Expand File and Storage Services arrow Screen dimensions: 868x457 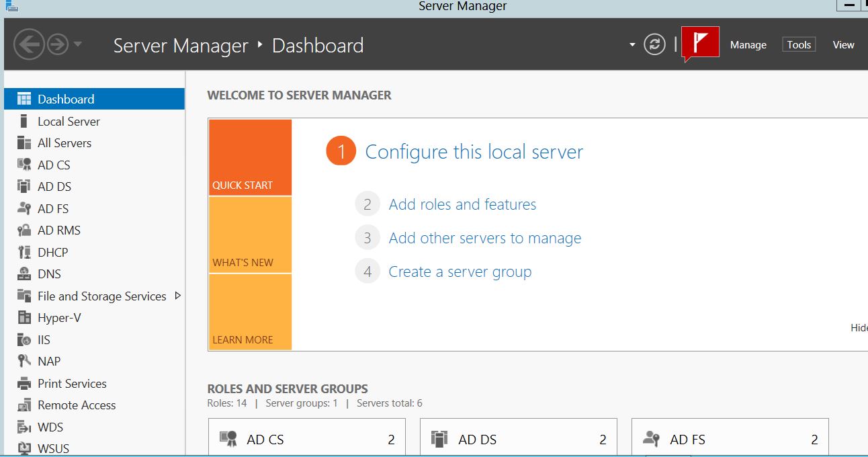pos(177,296)
